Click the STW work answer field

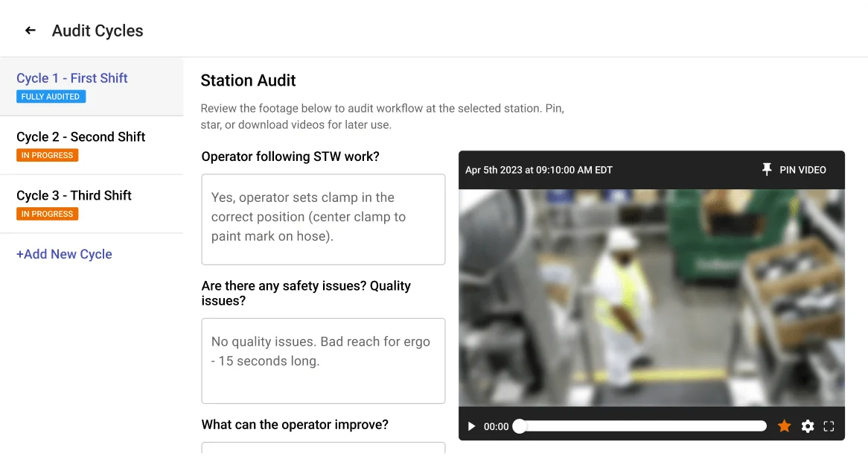[x=323, y=219]
